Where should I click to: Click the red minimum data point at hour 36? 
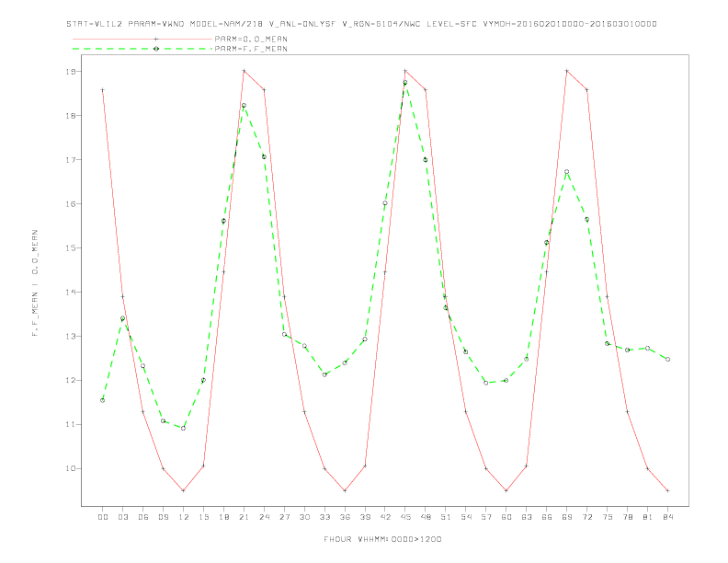coord(345,490)
